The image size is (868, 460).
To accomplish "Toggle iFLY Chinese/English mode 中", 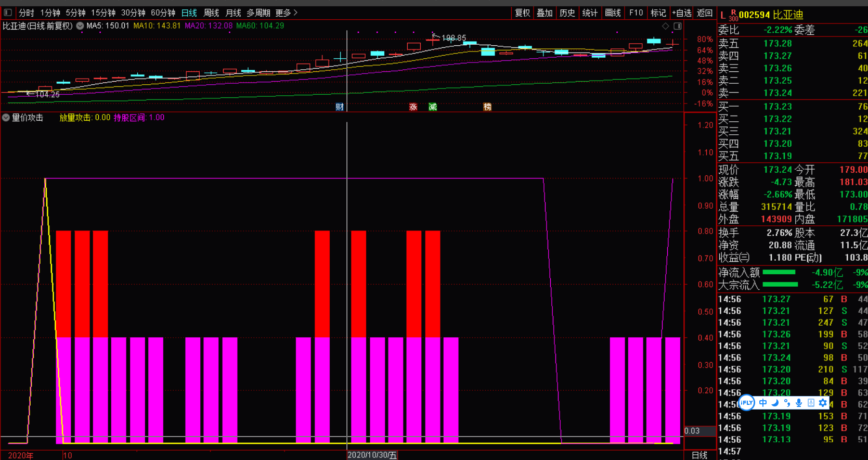I will pos(763,403).
